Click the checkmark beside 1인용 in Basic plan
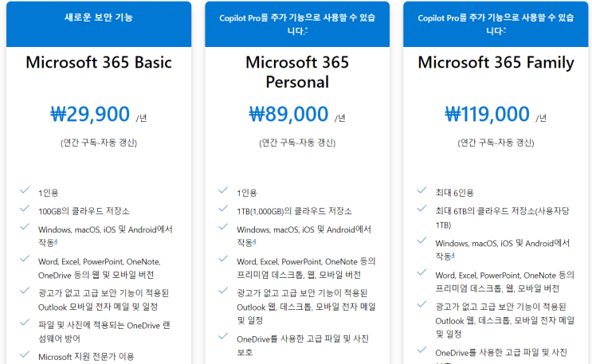 (x=25, y=191)
